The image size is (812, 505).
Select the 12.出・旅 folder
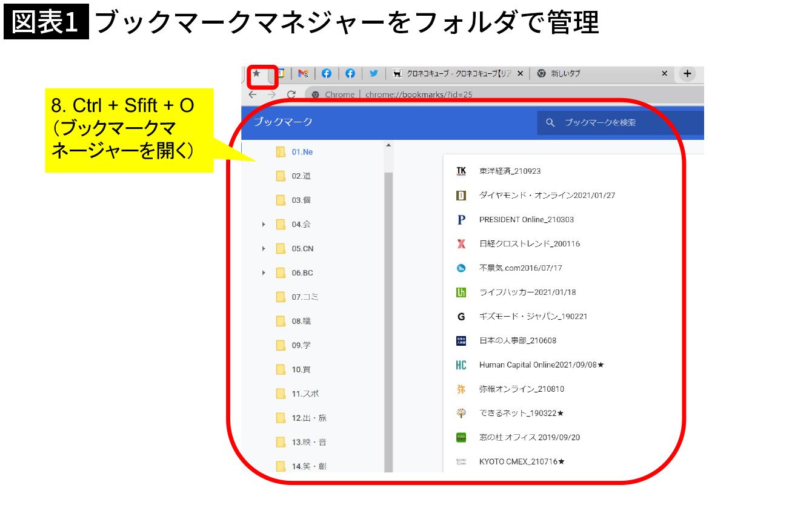[x=308, y=418]
